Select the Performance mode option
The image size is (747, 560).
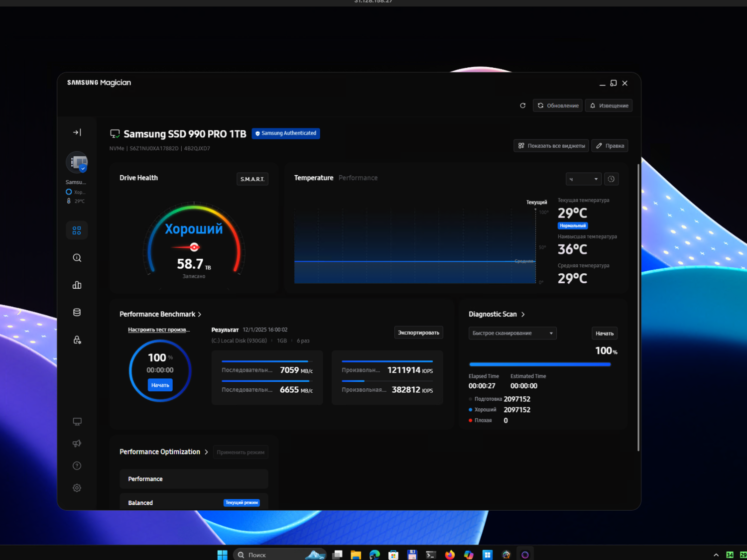(x=194, y=479)
